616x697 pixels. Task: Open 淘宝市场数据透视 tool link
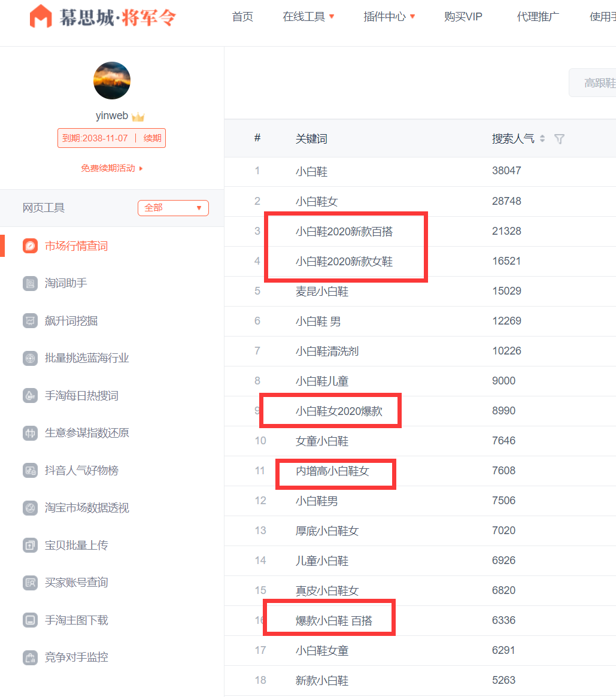(x=87, y=508)
